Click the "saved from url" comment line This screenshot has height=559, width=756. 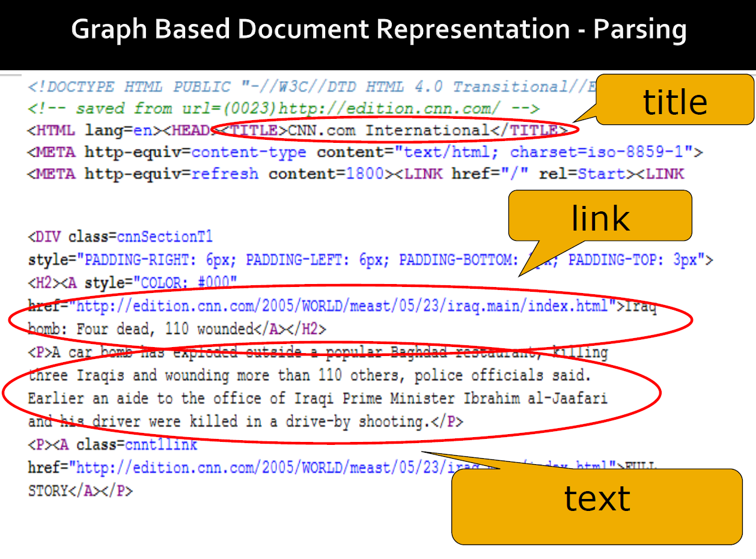(283, 109)
